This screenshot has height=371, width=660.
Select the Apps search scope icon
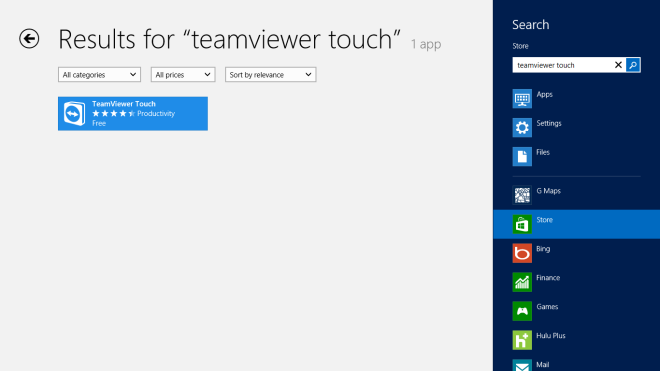click(522, 99)
